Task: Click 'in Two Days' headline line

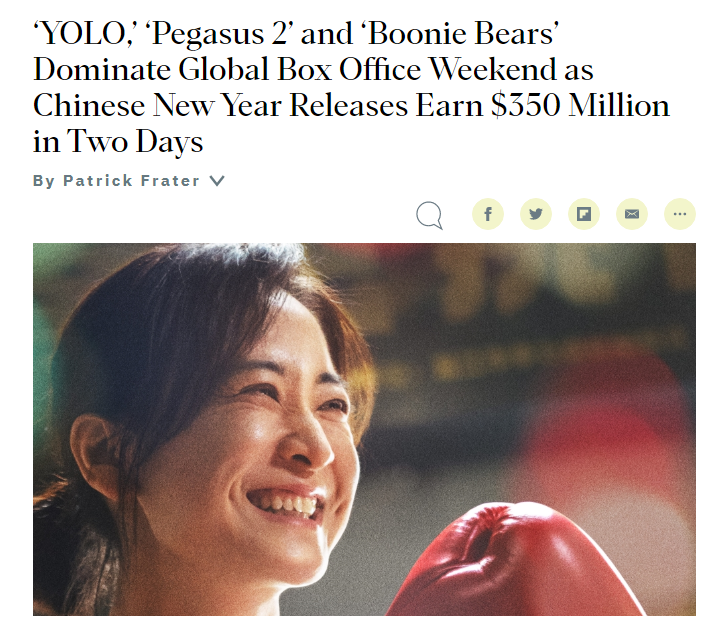Action: tap(118, 142)
